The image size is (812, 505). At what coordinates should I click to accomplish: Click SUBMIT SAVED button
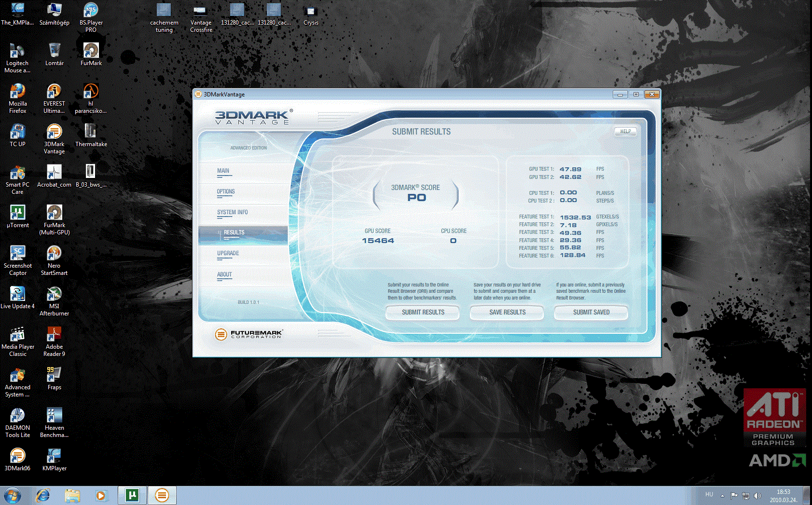(x=591, y=313)
